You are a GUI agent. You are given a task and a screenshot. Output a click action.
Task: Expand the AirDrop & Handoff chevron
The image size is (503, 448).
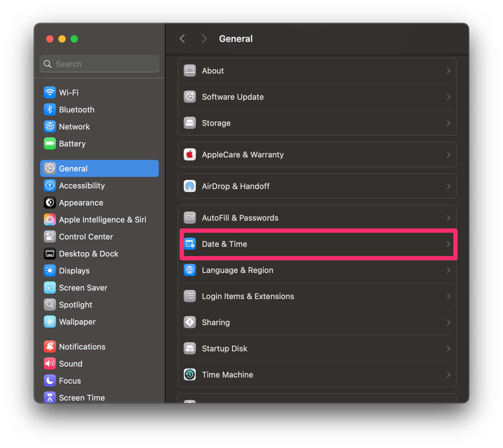(449, 186)
